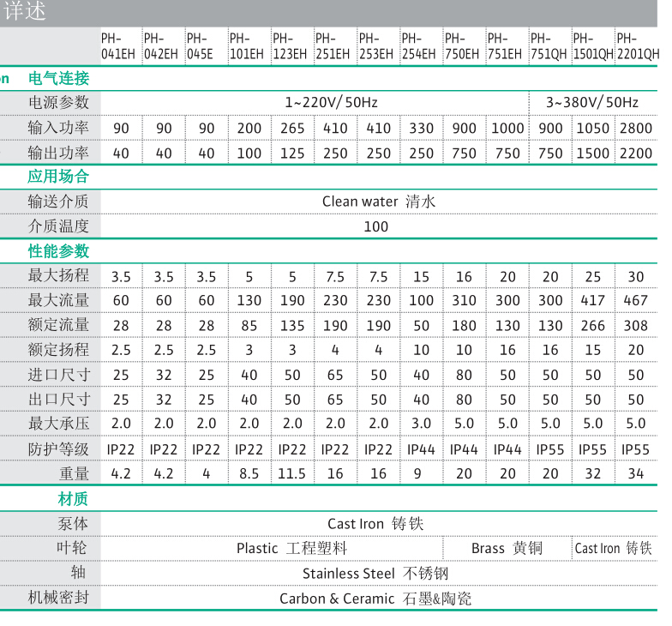The width and height of the screenshot is (672, 626).
Task: Select weight value 34
Action: click(636, 473)
